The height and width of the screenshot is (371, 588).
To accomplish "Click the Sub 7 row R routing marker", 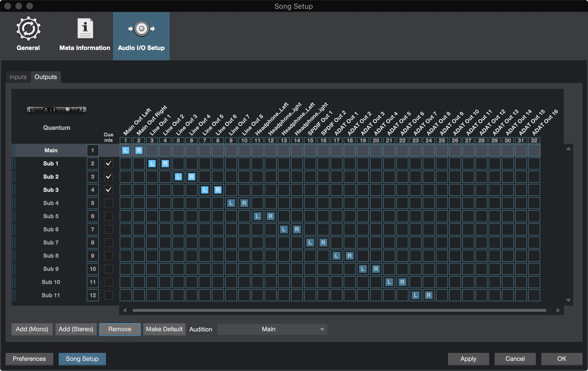I will 323,243.
